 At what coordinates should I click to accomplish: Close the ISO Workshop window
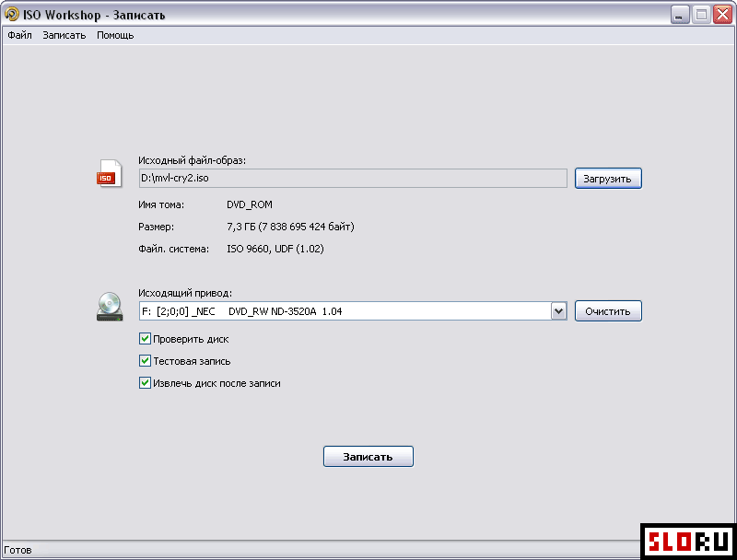point(722,15)
